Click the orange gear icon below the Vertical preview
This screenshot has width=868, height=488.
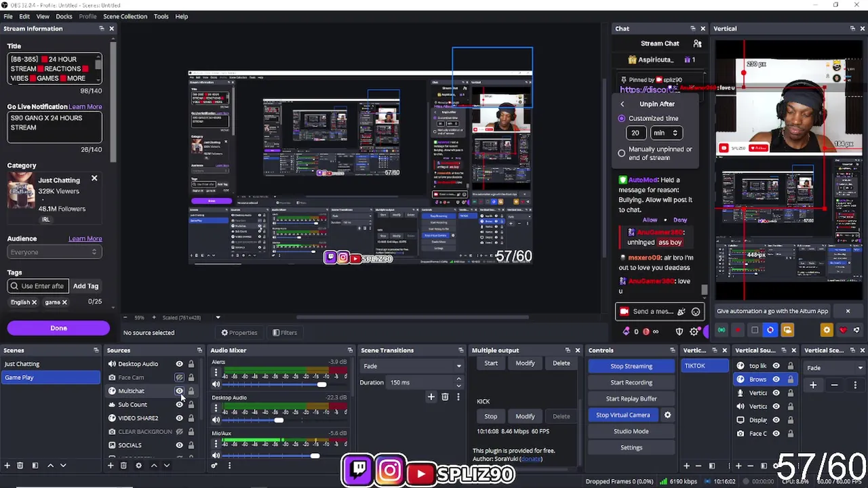826,330
